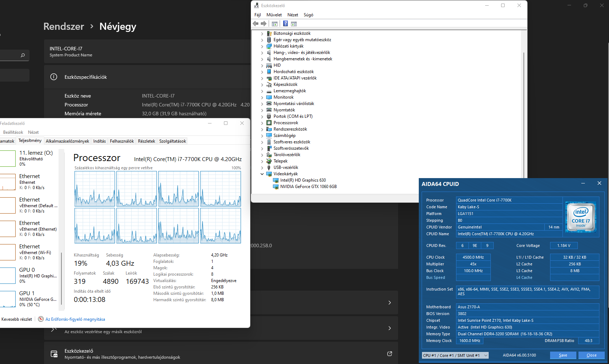Open the Művelet menu in Device Manager
The width and height of the screenshot is (609, 364).
pyautogui.click(x=274, y=15)
